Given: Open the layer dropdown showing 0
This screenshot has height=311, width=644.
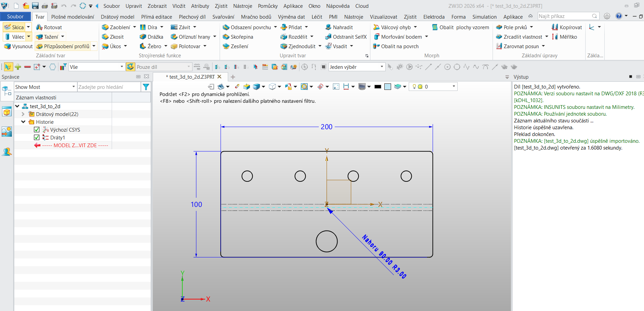Looking at the screenshot, I should [433, 86].
